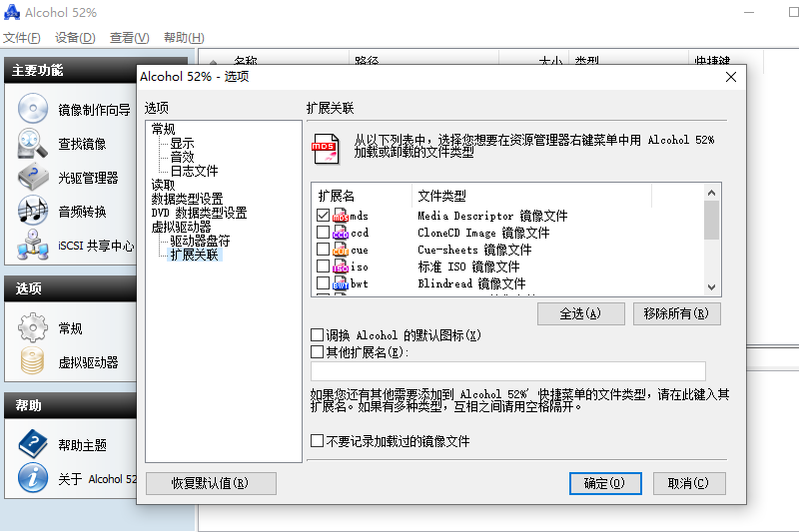
Task: Click 'CloneCD Image 镜像文件' text
Action: [x=483, y=233]
